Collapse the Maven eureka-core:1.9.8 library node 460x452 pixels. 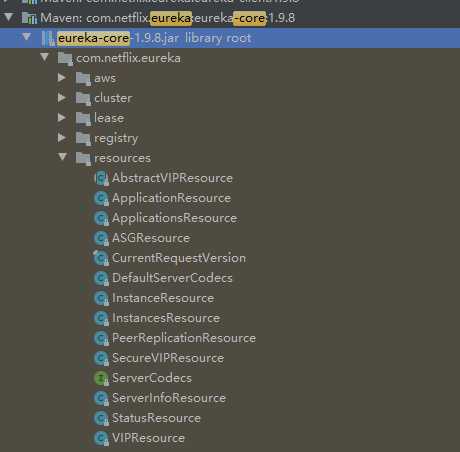[x=9, y=17]
